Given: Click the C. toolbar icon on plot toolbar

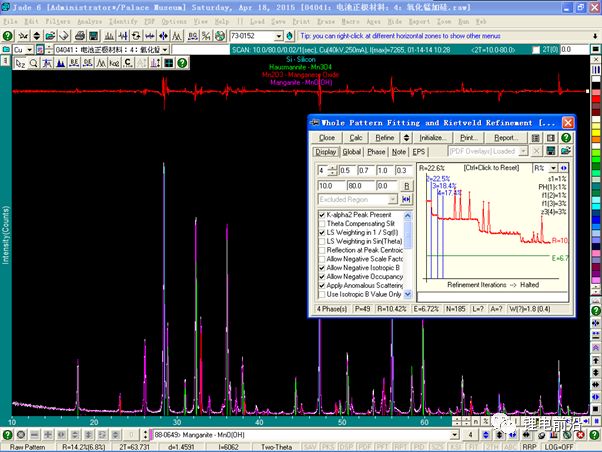Looking at the screenshot, I should coord(128,63).
